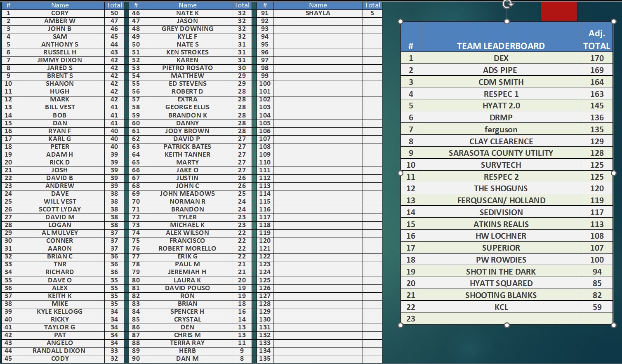
Task: Click the empty row 23 in leaderboard
Action: [501, 319]
